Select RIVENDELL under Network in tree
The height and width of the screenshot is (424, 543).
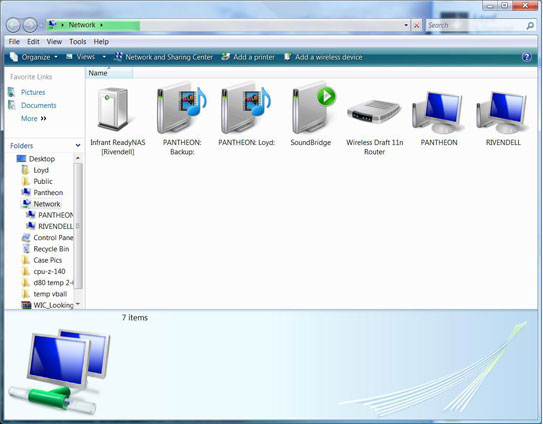[55, 226]
